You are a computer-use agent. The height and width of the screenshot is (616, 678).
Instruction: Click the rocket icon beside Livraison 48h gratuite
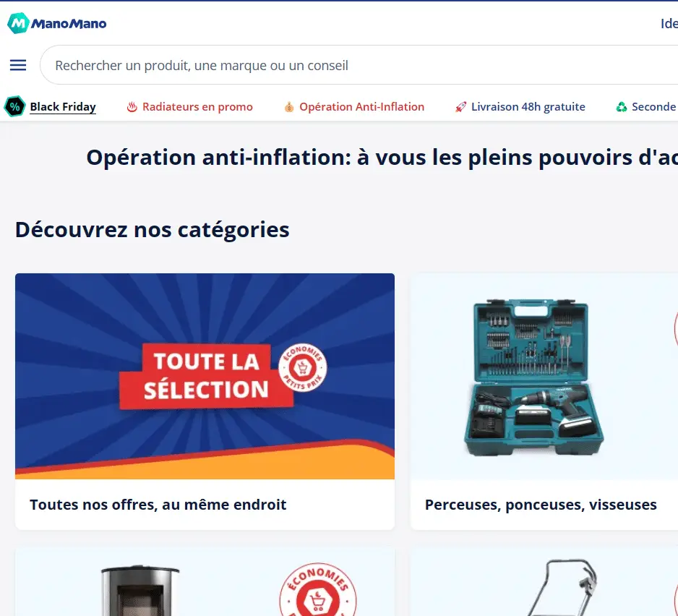pos(461,107)
